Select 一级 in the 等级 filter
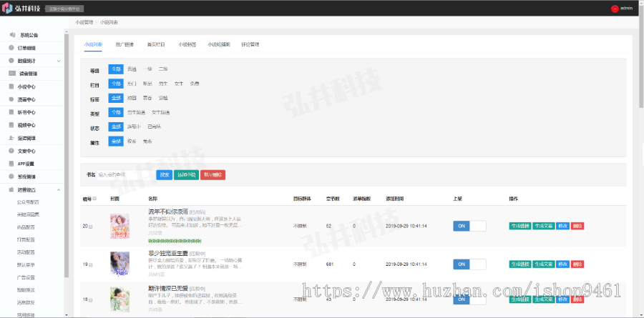The height and width of the screenshot is (318, 644). coord(147,69)
